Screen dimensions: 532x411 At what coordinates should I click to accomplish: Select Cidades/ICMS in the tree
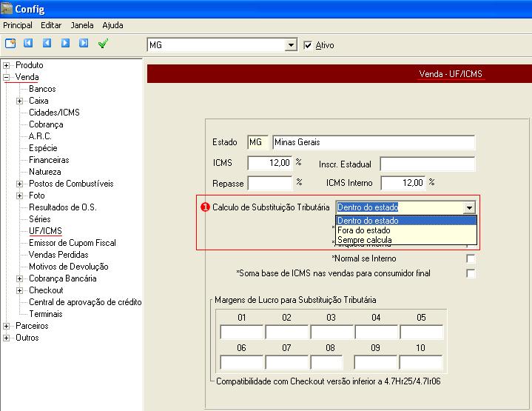[x=54, y=113]
